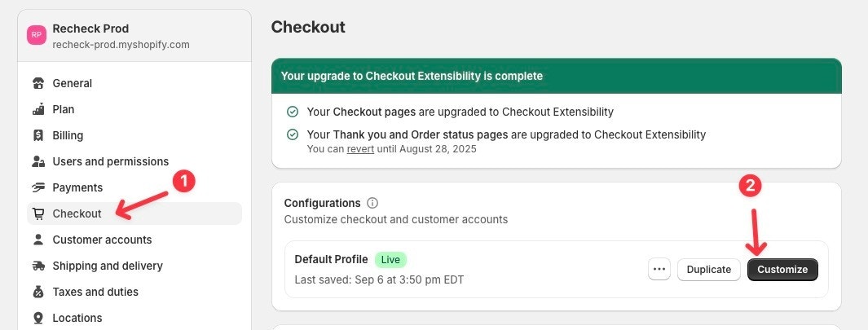Click the Shipping and delivery truck icon
The width and height of the screenshot is (868, 330).
tap(37, 266)
